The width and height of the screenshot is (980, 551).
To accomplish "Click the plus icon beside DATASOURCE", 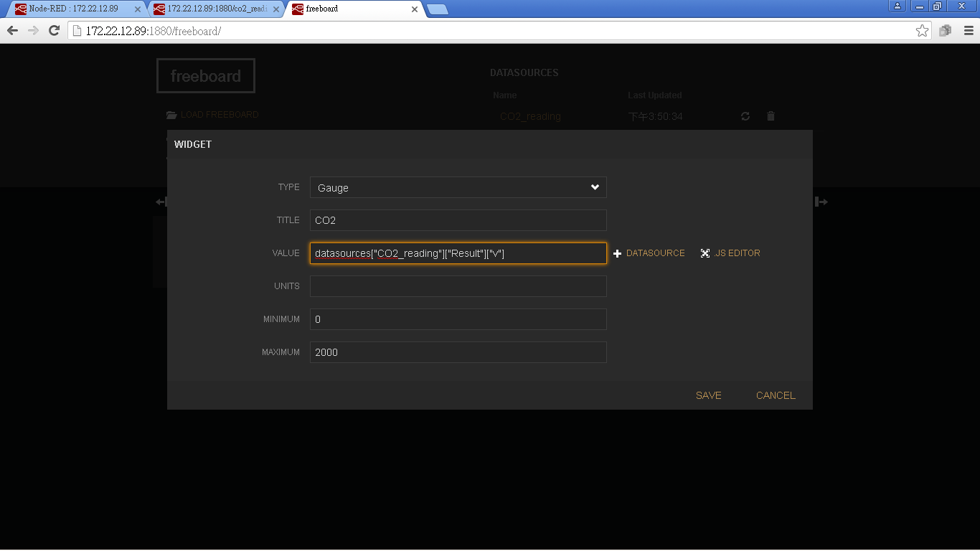I will pos(617,253).
